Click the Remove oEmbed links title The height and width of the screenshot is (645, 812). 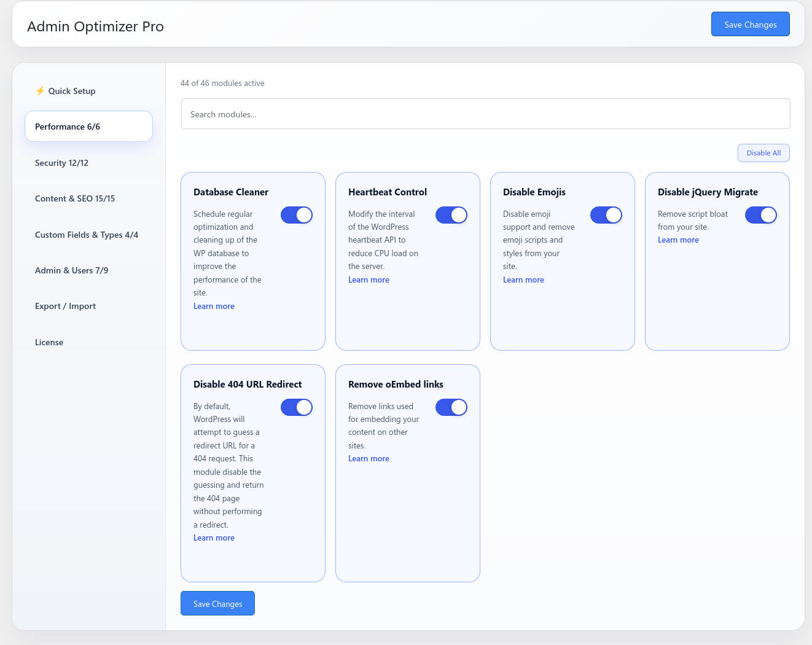click(x=396, y=385)
